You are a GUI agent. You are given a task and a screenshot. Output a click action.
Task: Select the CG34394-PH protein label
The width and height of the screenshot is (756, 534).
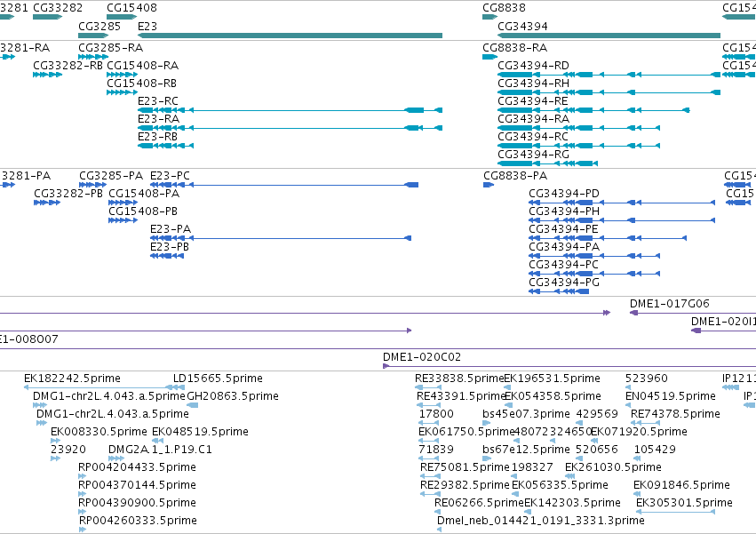coord(564,211)
